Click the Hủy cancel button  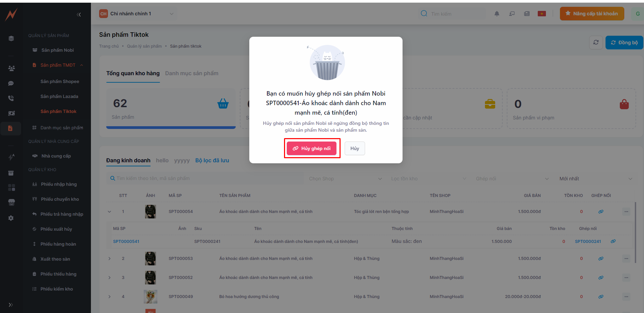[x=355, y=148]
